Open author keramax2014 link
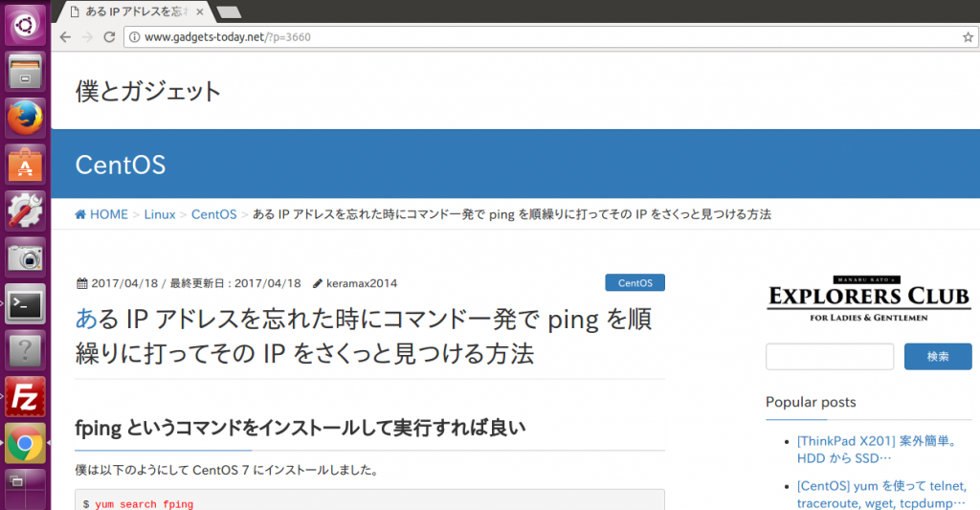Image resolution: width=980 pixels, height=510 pixels. click(x=361, y=283)
